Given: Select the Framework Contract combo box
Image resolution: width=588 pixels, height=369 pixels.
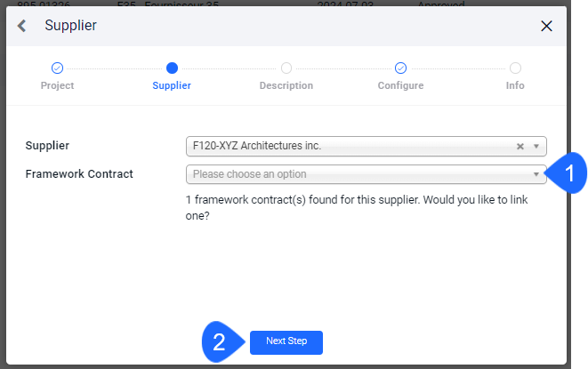Looking at the screenshot, I should point(366,174).
